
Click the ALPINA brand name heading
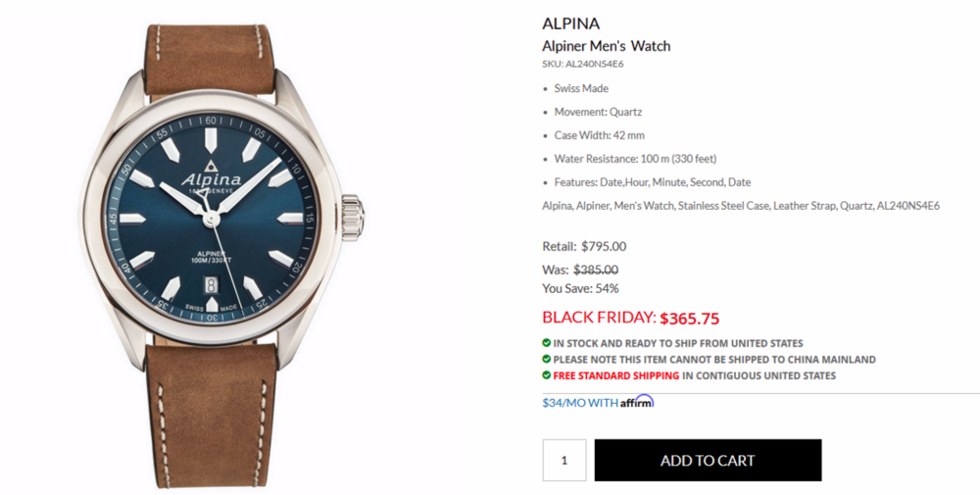[570, 24]
